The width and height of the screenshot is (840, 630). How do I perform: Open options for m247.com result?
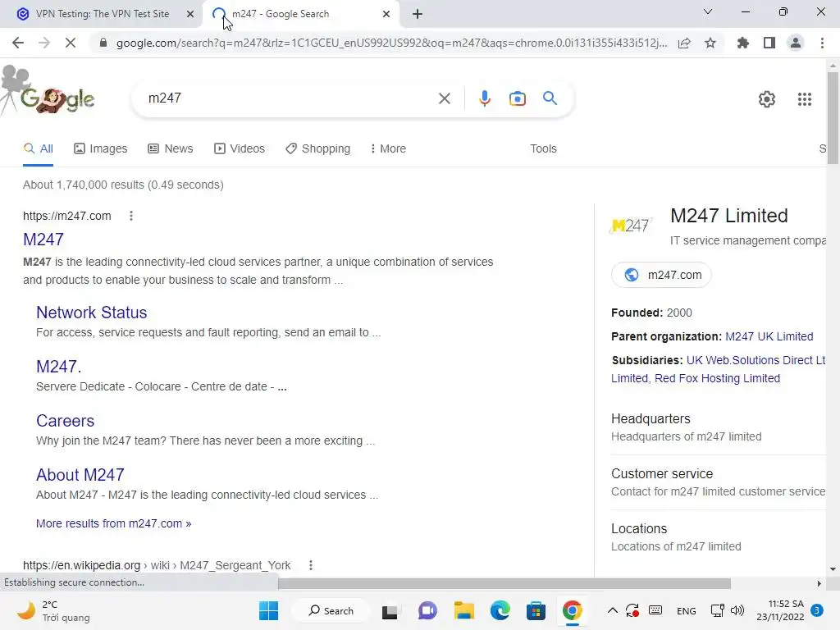tap(131, 216)
